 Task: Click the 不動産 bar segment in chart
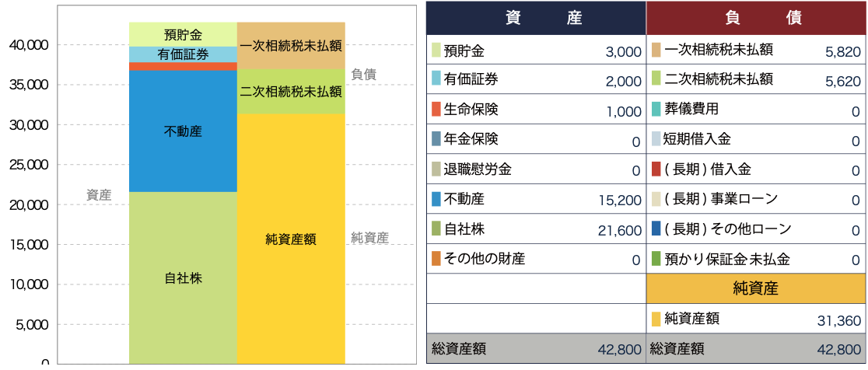point(183,131)
